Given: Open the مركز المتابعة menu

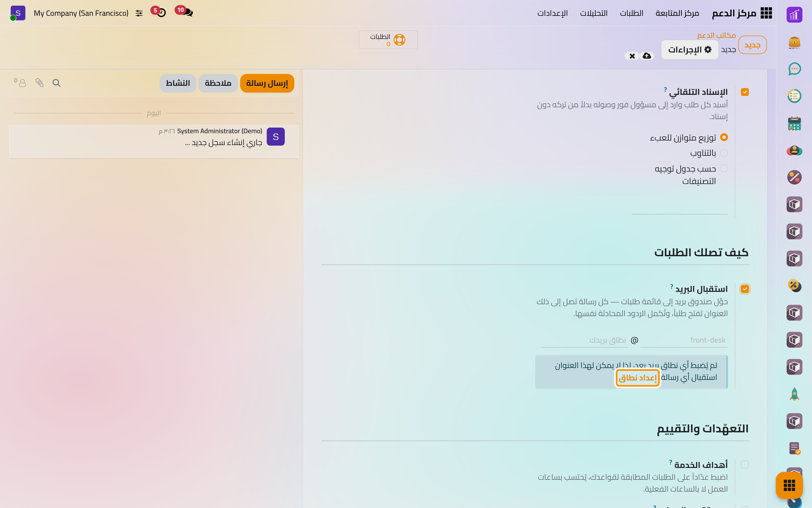Looking at the screenshot, I should (677, 13).
